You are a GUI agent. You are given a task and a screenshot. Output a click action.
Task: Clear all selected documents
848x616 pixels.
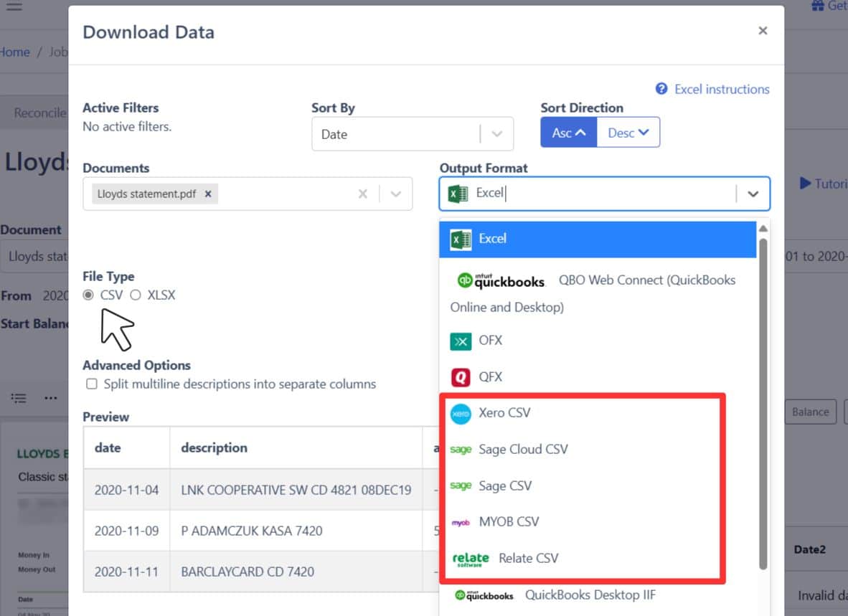tap(362, 194)
